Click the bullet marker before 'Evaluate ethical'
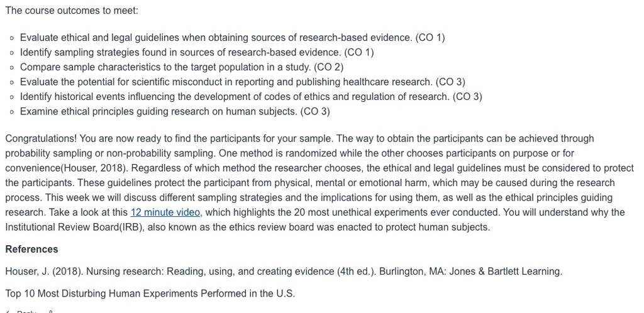Viewport: 644px width, 313px height. [x=11, y=38]
